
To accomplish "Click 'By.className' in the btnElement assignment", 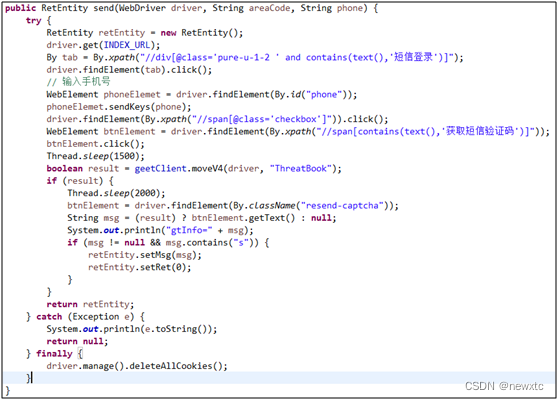I will (264, 206).
